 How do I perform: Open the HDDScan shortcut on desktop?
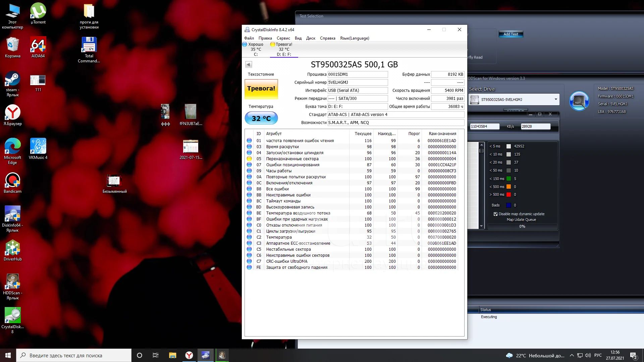click(12, 287)
